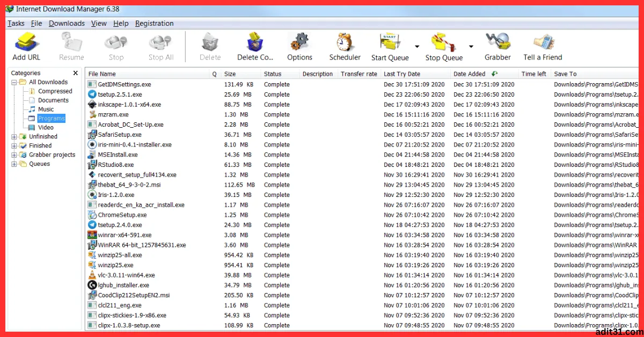This screenshot has width=644, height=337.
Task: Select winrar-x64-591.exe file icon
Action: tap(92, 235)
